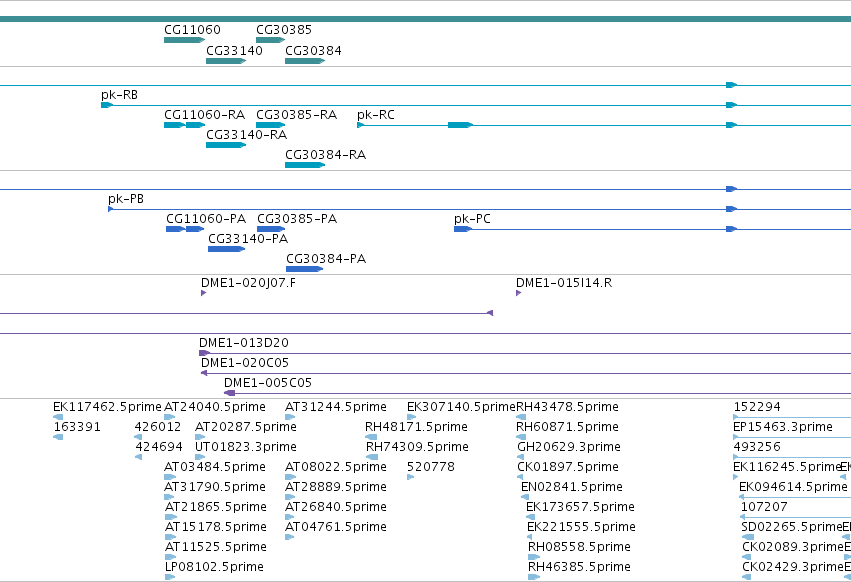Select AT21865.5prime EST label
Image resolution: width=851 pixels, height=582 pixels.
(x=215, y=507)
